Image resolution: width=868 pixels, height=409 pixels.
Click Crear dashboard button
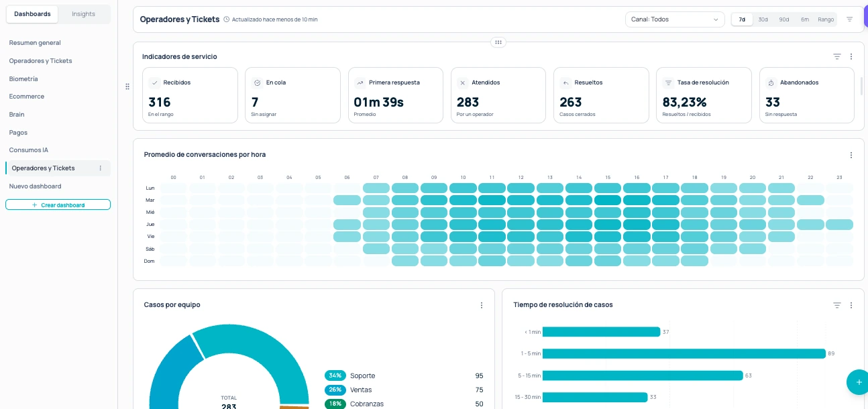tap(58, 204)
